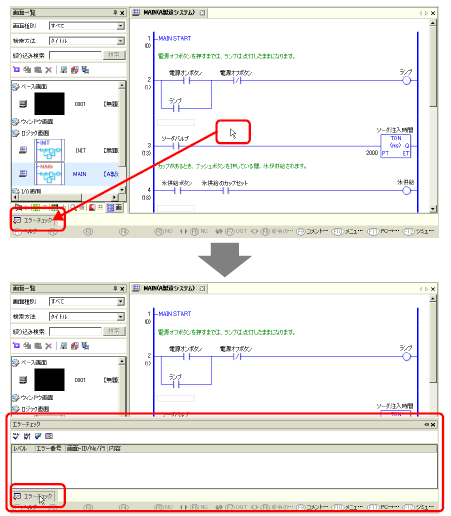The height and width of the screenshot is (516, 451).
Task: Click horizontal scrollbar under top screen list
Action: (65, 197)
